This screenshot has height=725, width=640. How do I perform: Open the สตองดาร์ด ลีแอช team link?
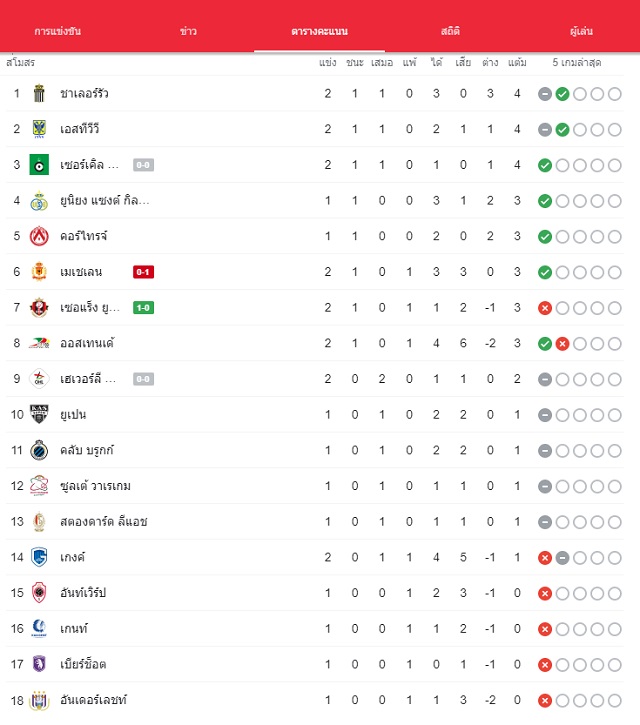click(x=104, y=522)
